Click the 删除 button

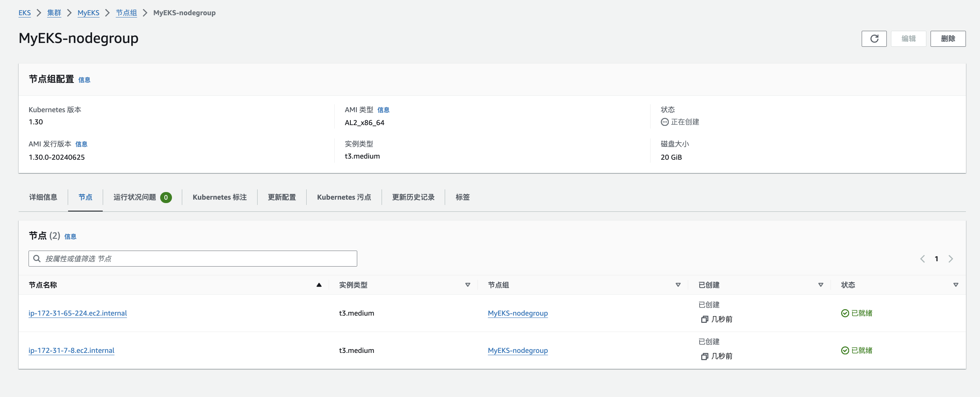(948, 39)
